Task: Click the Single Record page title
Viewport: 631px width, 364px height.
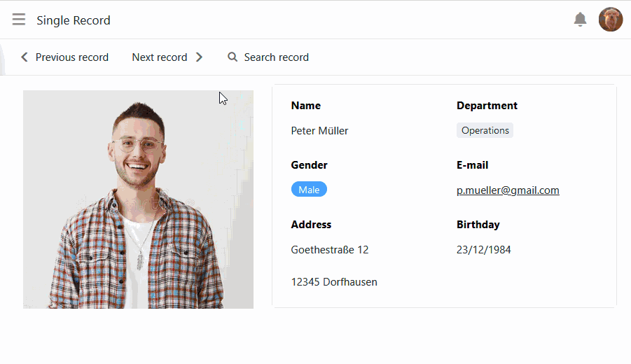Action: tap(74, 20)
